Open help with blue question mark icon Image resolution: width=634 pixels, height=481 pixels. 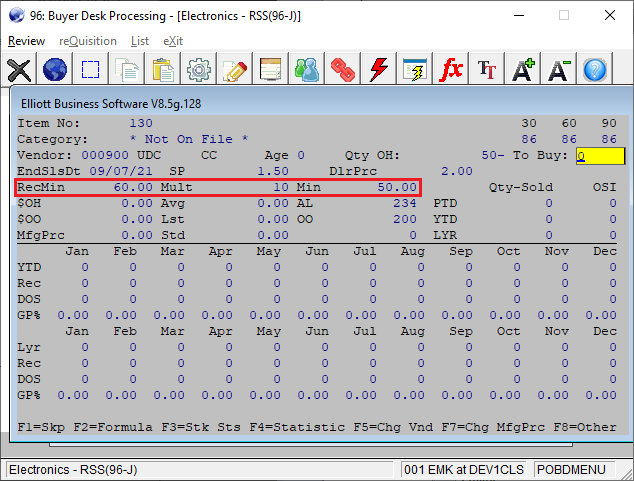(x=595, y=70)
